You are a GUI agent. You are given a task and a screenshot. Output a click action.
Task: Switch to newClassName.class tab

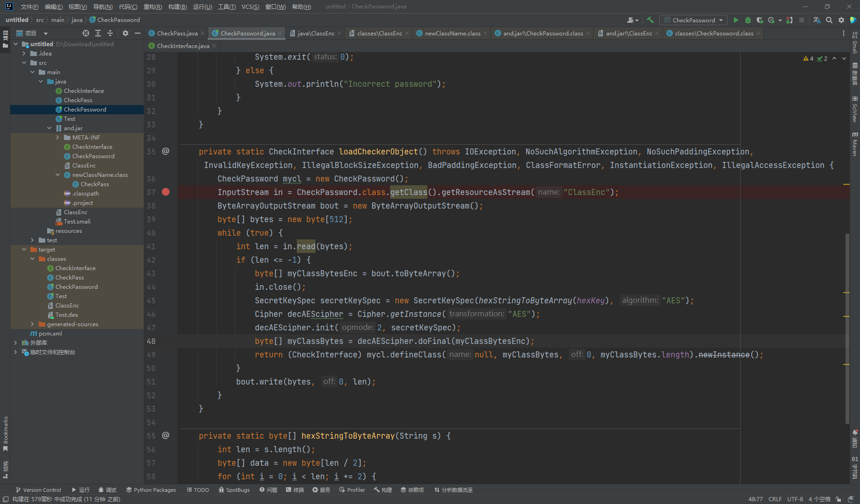(x=452, y=33)
